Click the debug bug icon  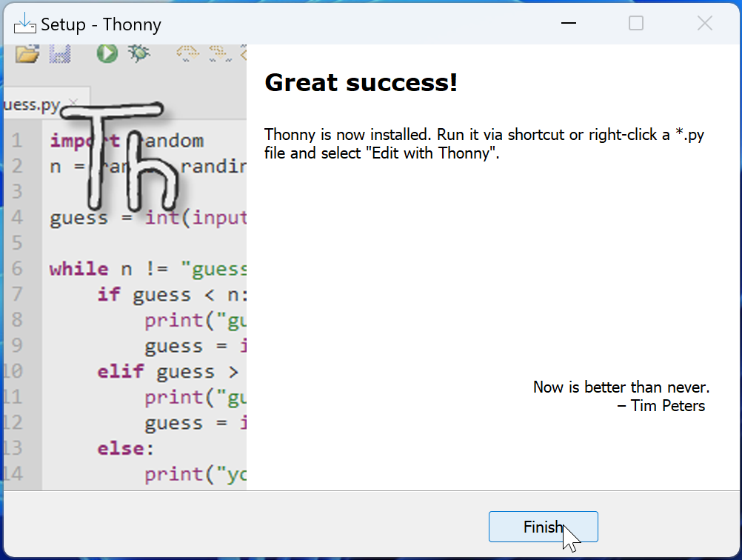tap(139, 53)
